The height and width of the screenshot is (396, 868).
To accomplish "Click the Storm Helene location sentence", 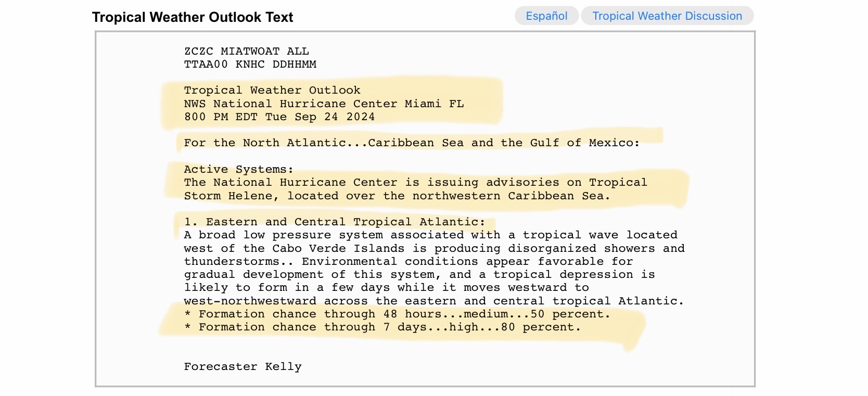I will (x=397, y=196).
